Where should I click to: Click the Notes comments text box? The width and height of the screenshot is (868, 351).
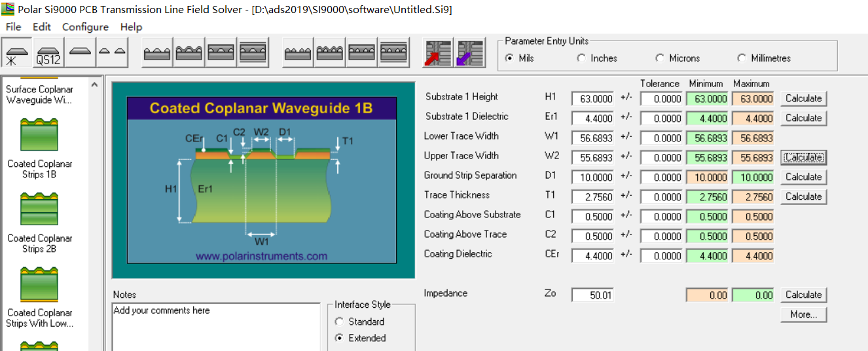click(217, 327)
